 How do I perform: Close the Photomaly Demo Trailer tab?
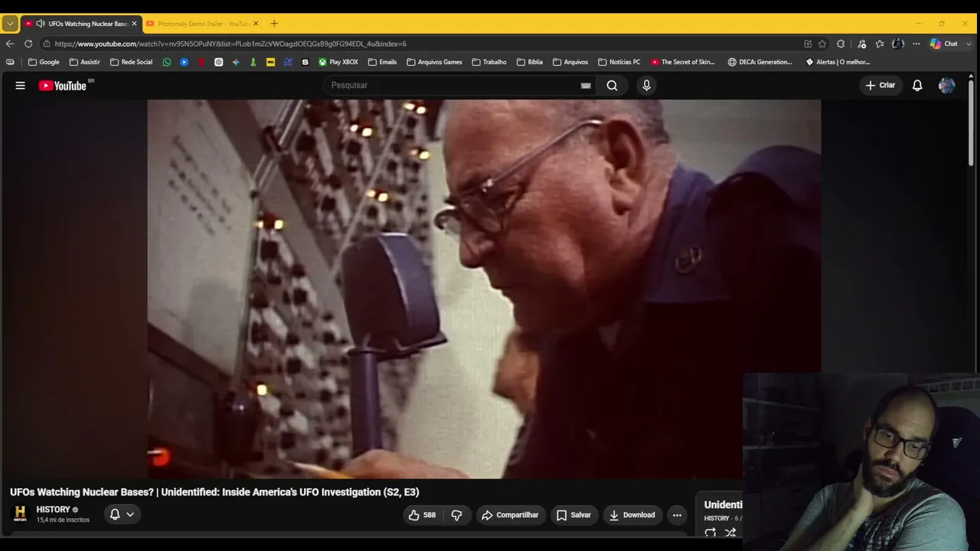click(x=256, y=24)
